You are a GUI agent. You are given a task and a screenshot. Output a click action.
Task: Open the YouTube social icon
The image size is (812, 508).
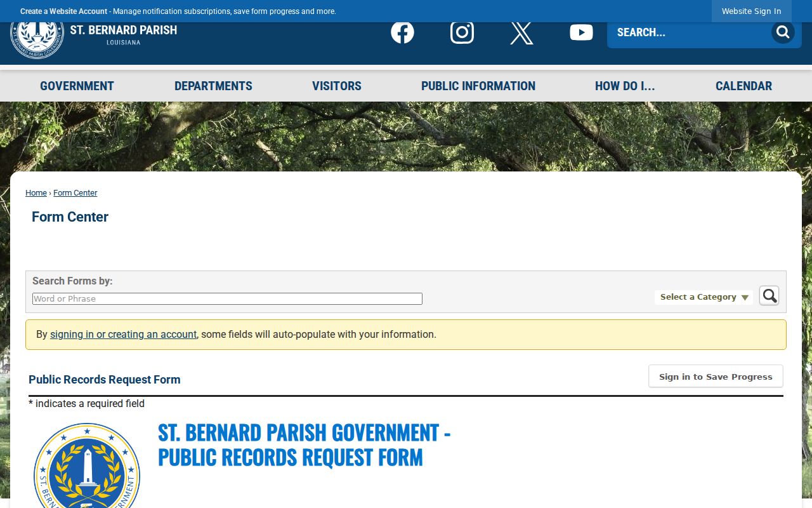click(x=581, y=32)
